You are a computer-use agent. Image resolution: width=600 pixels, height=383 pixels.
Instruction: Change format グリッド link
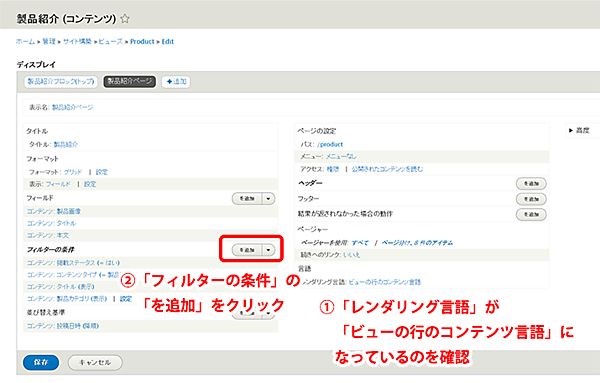click(x=73, y=172)
